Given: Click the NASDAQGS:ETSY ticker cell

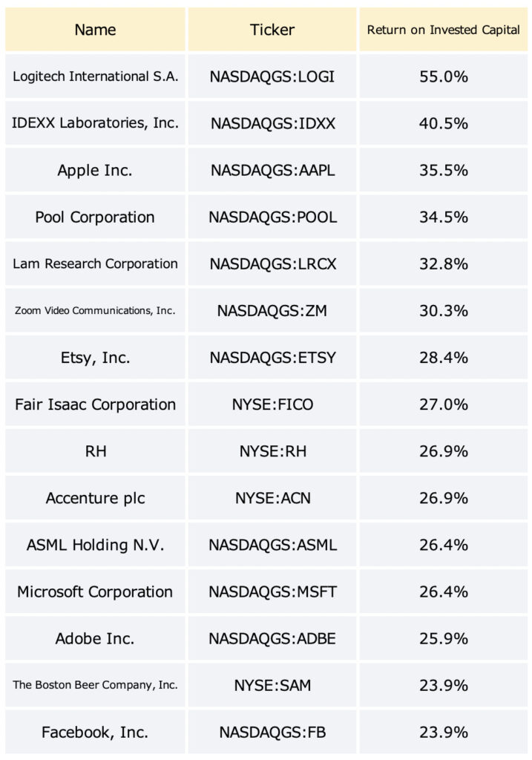Looking at the screenshot, I should (272, 358).
